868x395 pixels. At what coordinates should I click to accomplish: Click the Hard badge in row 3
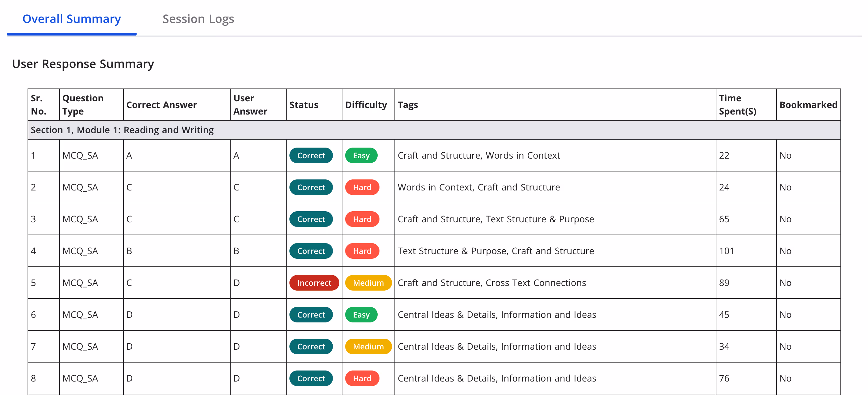pyautogui.click(x=362, y=219)
